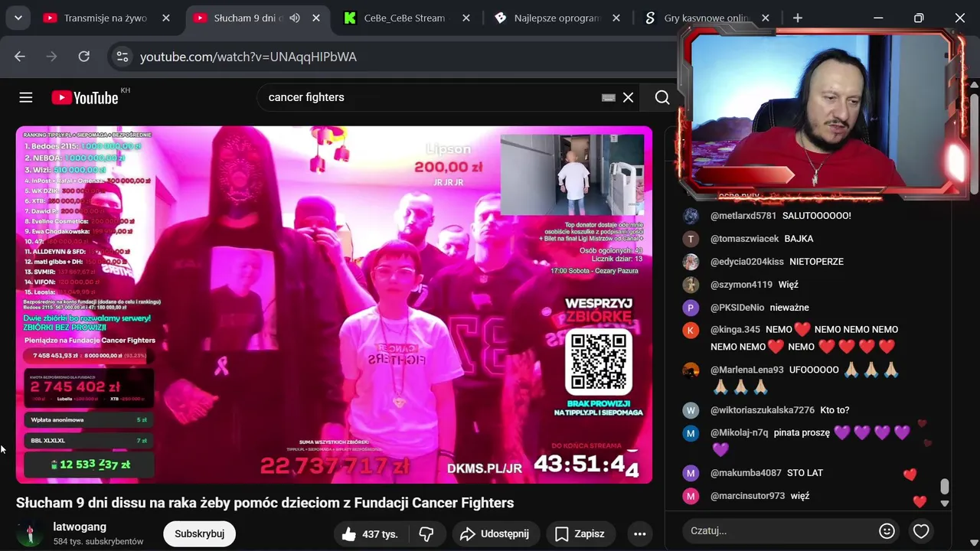Image resolution: width=980 pixels, height=551 pixels.
Task: Like the video (437 tys.)
Action: click(x=371, y=534)
